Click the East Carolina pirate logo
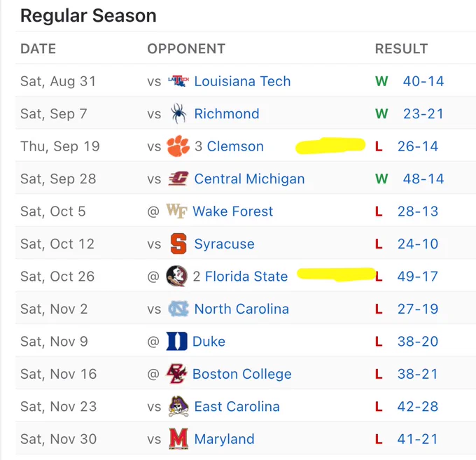This screenshot has height=460, width=476. 178,406
